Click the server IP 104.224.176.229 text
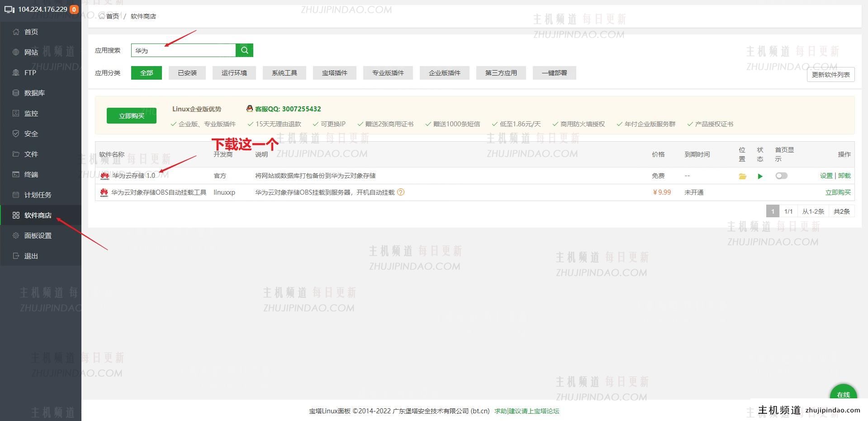The height and width of the screenshot is (421, 868). coord(43,9)
